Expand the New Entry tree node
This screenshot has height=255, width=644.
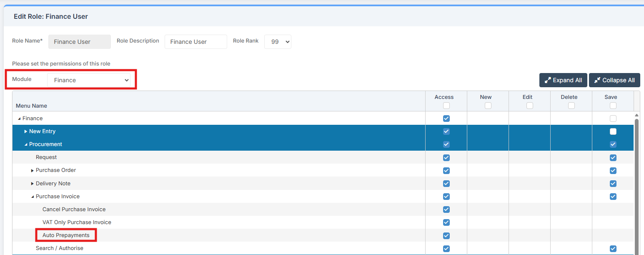tap(26, 131)
